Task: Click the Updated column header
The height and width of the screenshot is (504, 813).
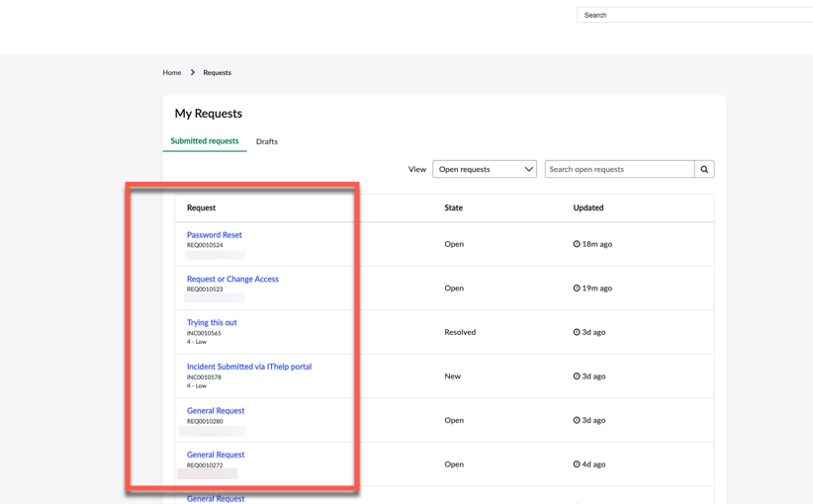Action: [588, 208]
